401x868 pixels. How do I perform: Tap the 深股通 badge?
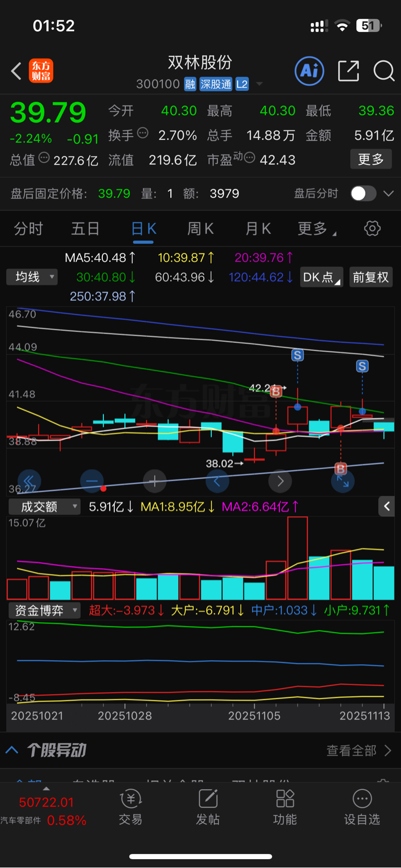(216, 84)
